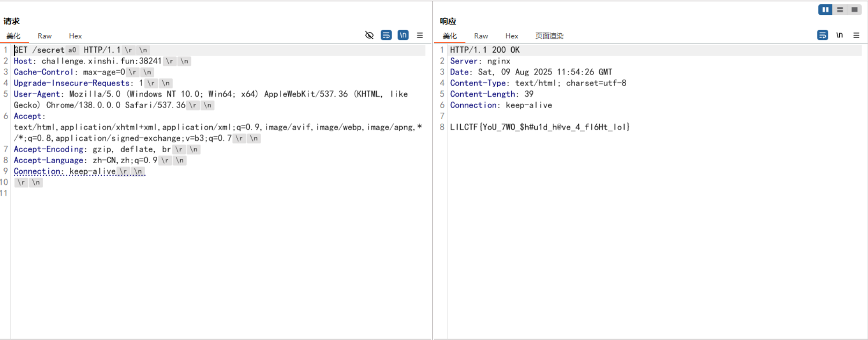Image resolution: width=868 pixels, height=340 pixels.
Task: Toggle word wrap icon in request panel
Action: [x=386, y=35]
